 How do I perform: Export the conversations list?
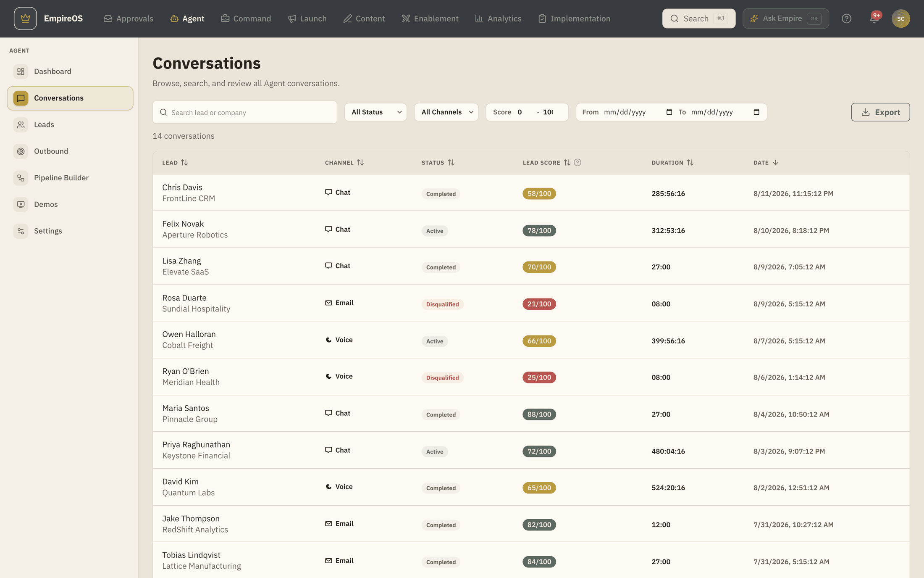click(880, 112)
